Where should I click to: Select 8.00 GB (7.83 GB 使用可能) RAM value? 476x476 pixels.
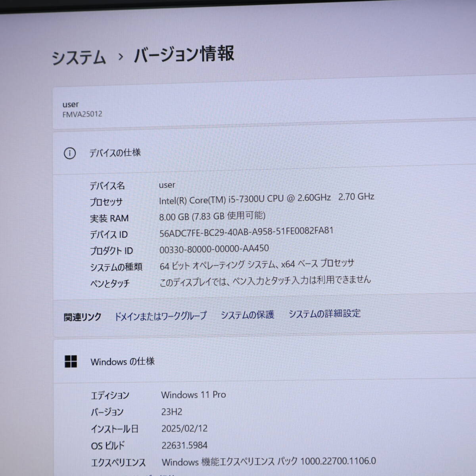[212, 216]
